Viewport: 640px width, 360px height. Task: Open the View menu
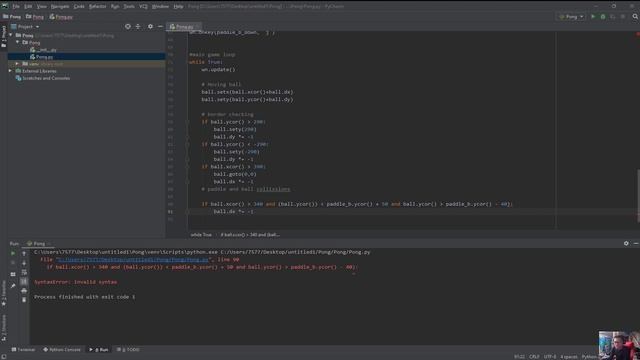(42, 7)
